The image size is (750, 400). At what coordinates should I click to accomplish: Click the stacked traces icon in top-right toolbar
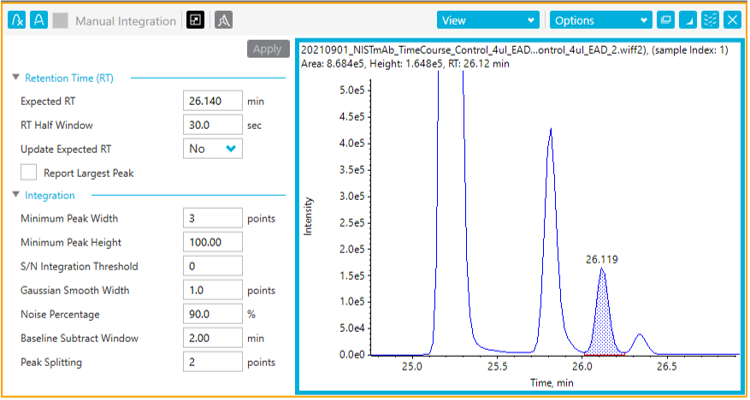(x=711, y=20)
